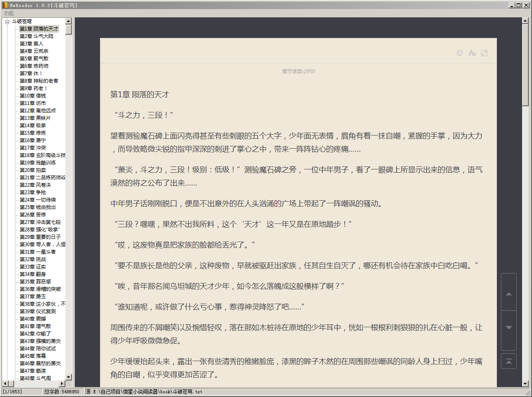532x397 pixels.
Task: Select chapter 第27章 冲击第七段
Action: (40, 222)
